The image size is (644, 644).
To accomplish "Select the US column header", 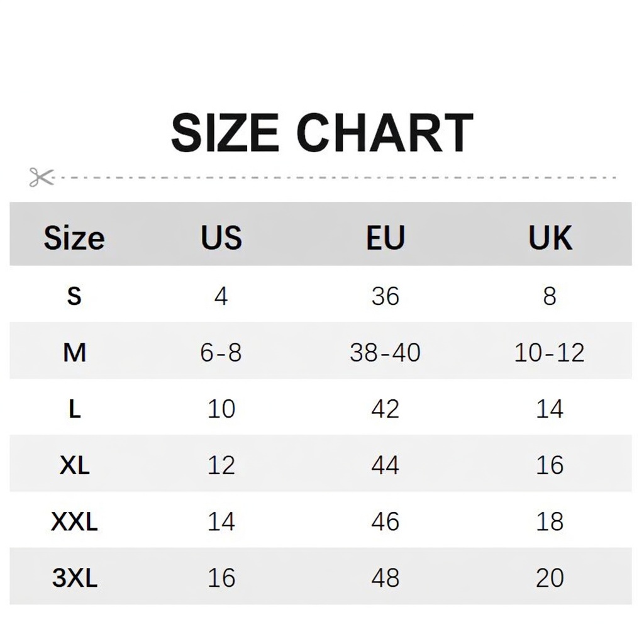I will 221,238.
